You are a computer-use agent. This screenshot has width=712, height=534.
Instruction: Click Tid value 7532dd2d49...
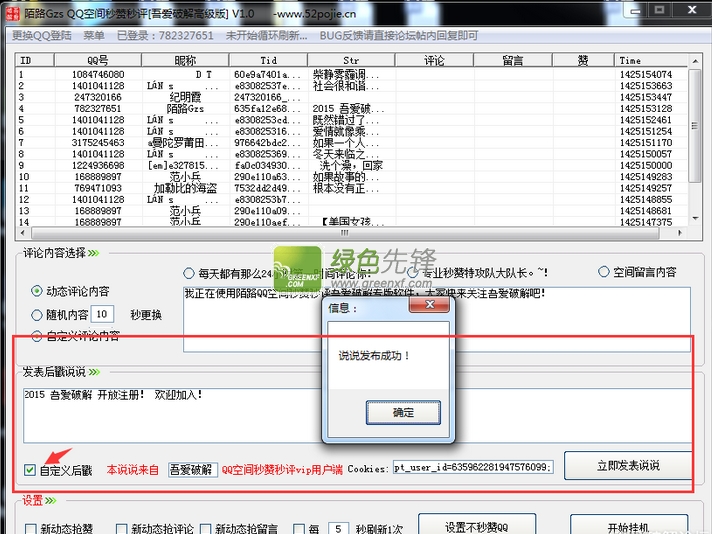(267, 188)
